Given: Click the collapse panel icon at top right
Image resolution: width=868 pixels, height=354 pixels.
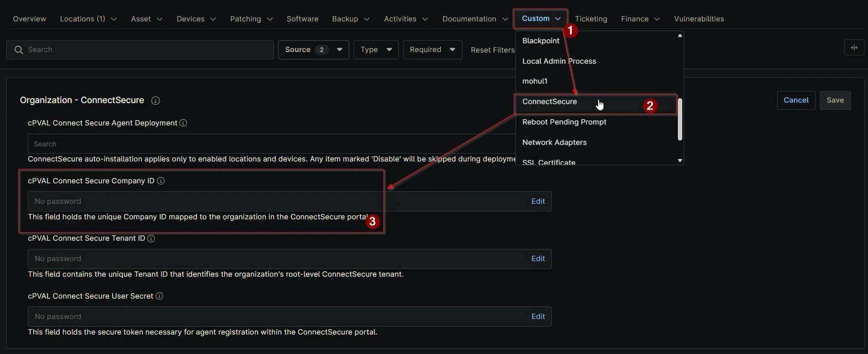Looking at the screenshot, I should click(854, 48).
